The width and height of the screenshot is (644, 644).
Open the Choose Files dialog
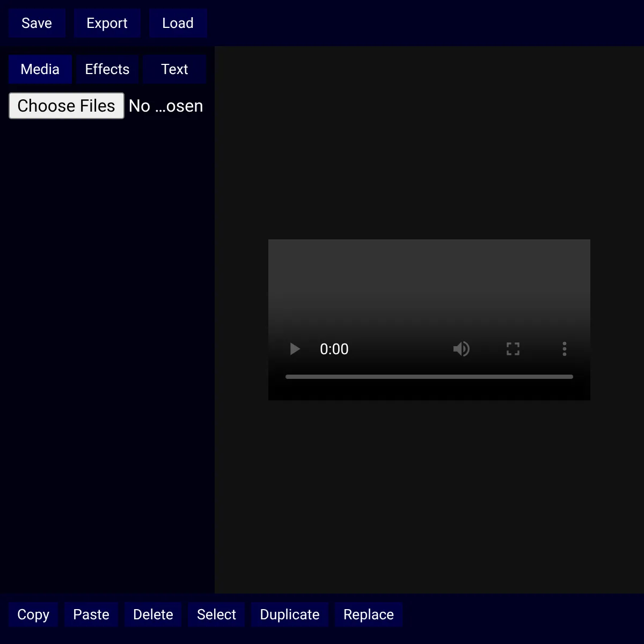click(66, 106)
